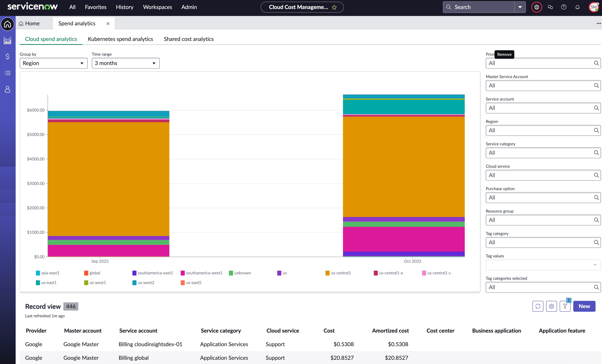Toggle southamerica-west1 legend series
Screen dimensions: 602x364
(x=202, y=273)
